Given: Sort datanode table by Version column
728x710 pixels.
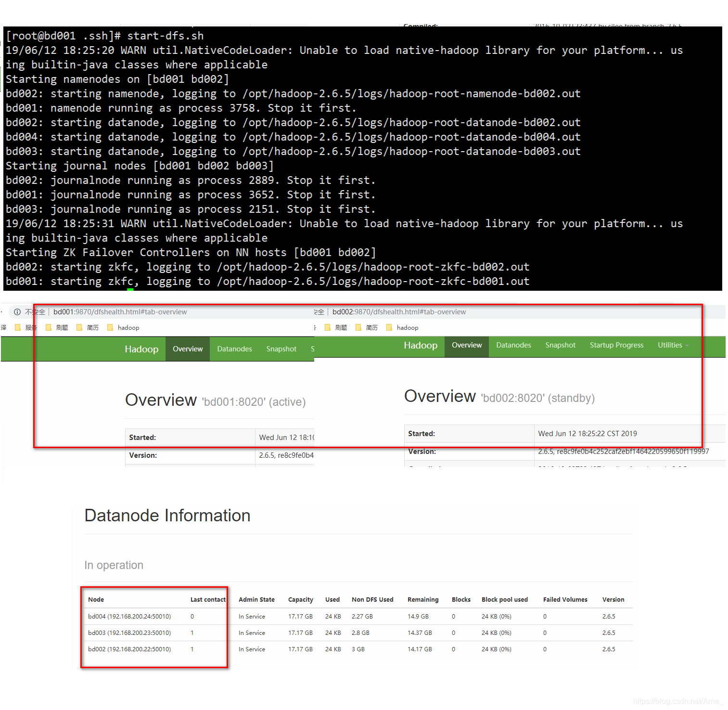Looking at the screenshot, I should click(x=613, y=600).
